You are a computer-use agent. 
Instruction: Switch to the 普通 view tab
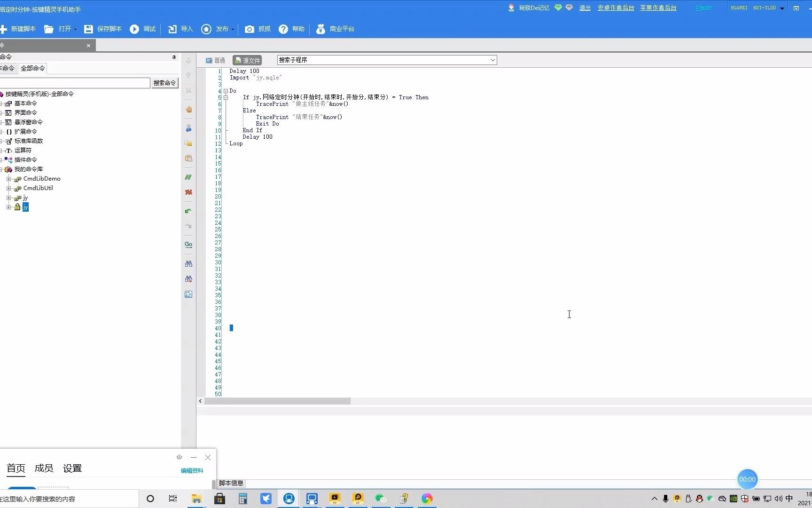click(215, 60)
